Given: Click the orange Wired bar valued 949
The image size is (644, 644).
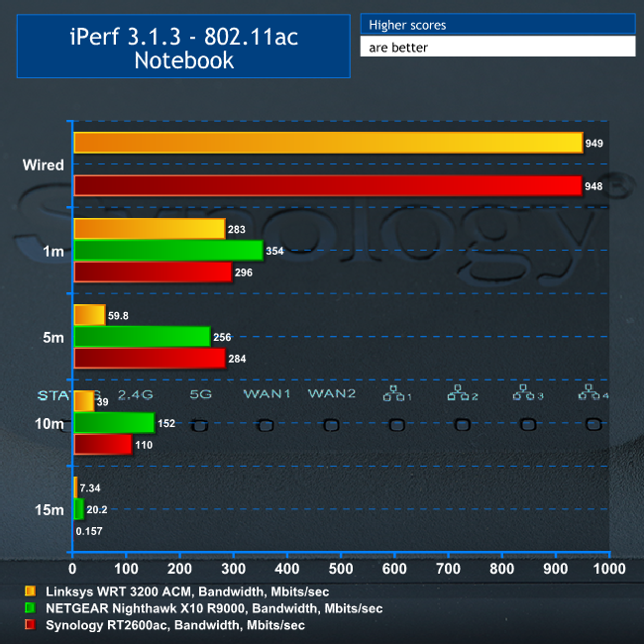Looking at the screenshot, I should pyautogui.click(x=328, y=143).
